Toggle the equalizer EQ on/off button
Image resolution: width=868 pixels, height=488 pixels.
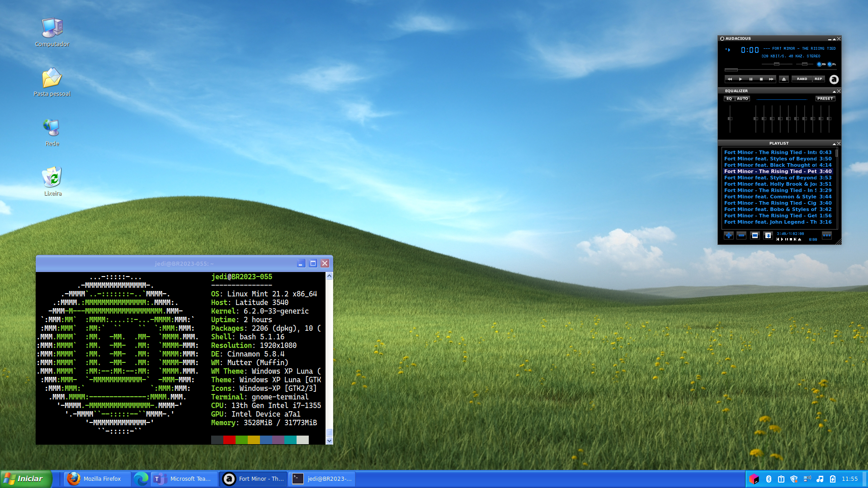click(x=729, y=99)
